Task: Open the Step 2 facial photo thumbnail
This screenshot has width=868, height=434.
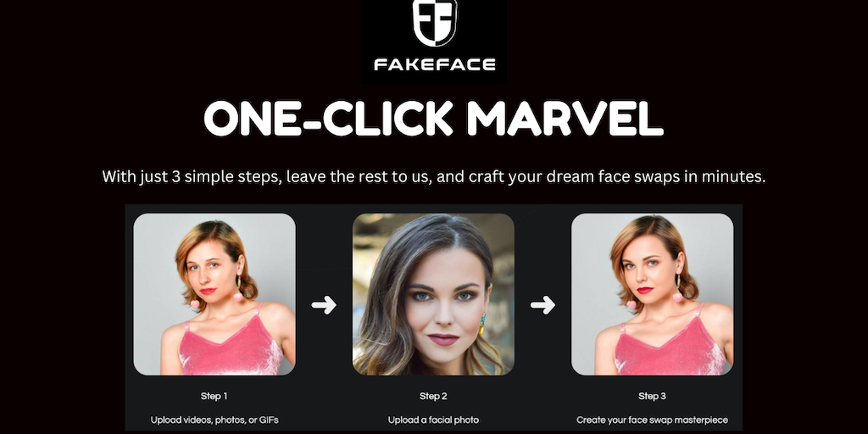Action: tap(433, 294)
